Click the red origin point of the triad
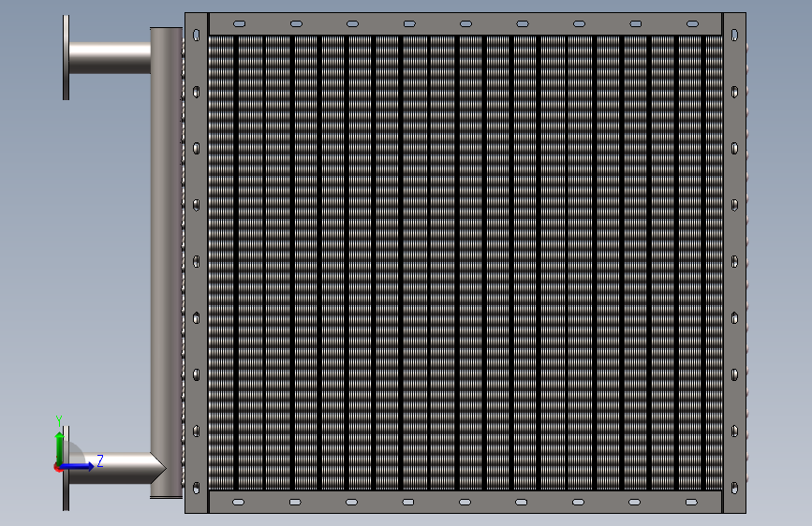 point(57,468)
